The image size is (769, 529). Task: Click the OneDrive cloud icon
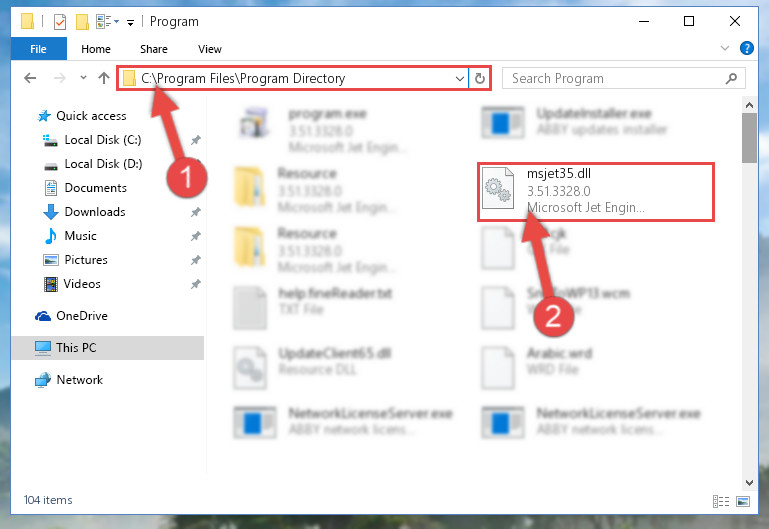[43, 316]
